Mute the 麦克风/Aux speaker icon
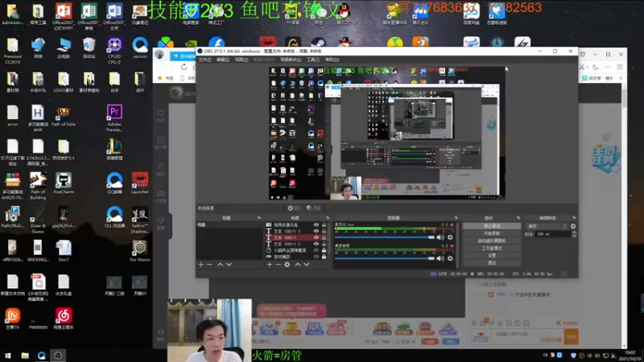Image resolution: width=644 pixels, height=362 pixels. click(440, 237)
